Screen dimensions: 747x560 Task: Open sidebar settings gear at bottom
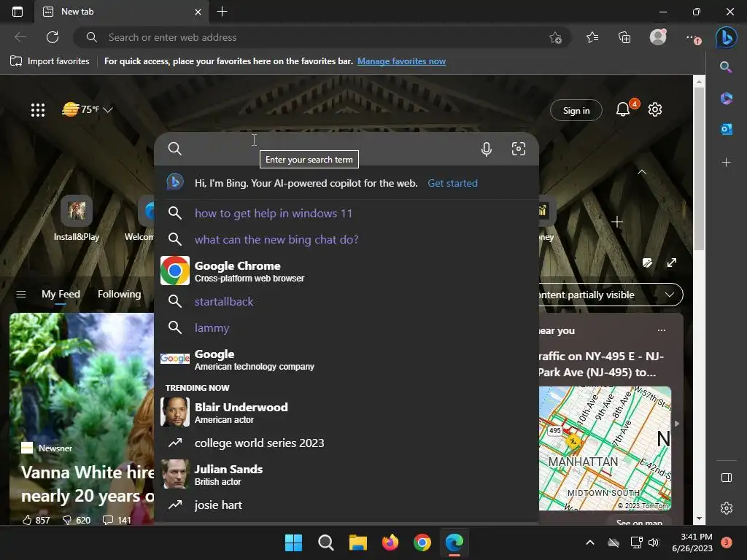(x=727, y=508)
